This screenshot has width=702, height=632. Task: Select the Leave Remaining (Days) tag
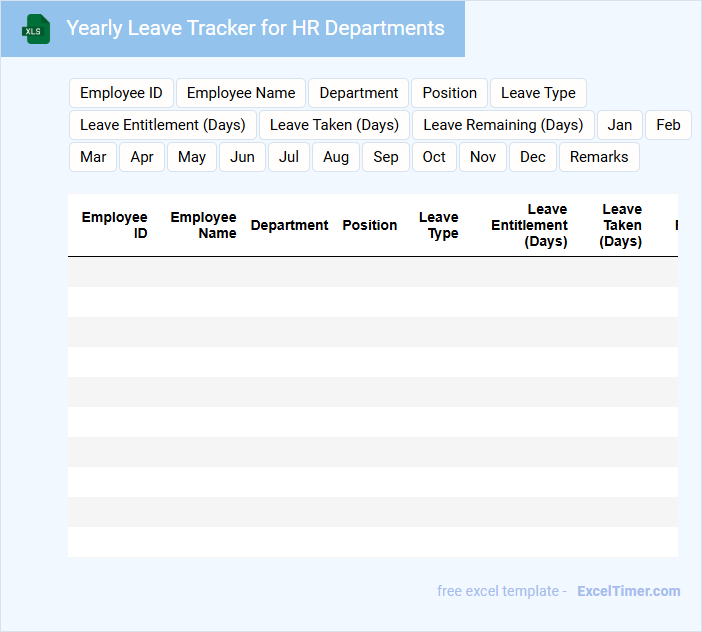coord(503,125)
